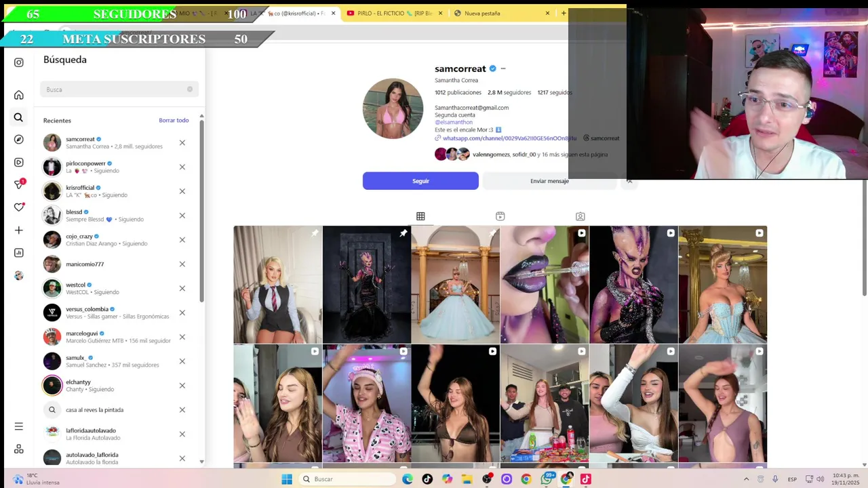
Task: Open File Explorer from taskbar
Action: (x=467, y=479)
